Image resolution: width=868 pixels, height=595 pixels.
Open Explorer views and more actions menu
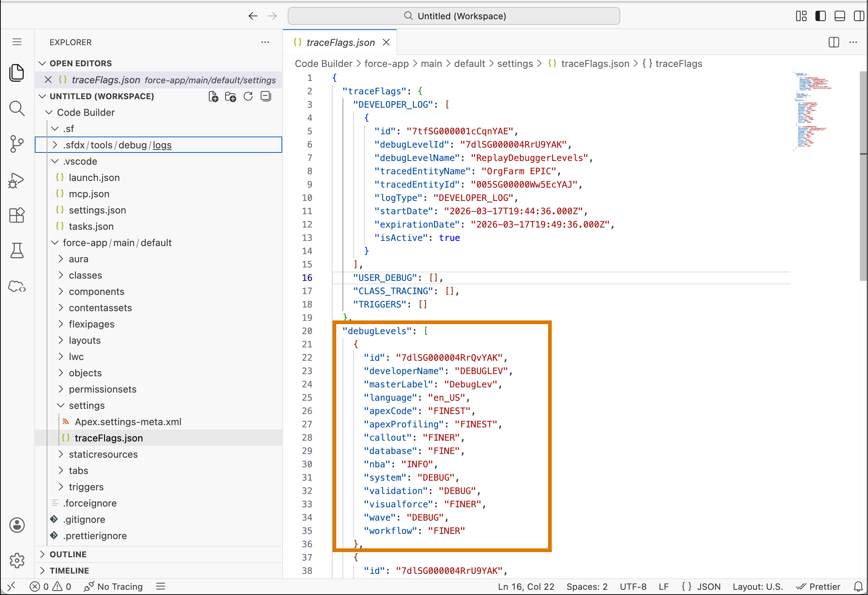[265, 42]
